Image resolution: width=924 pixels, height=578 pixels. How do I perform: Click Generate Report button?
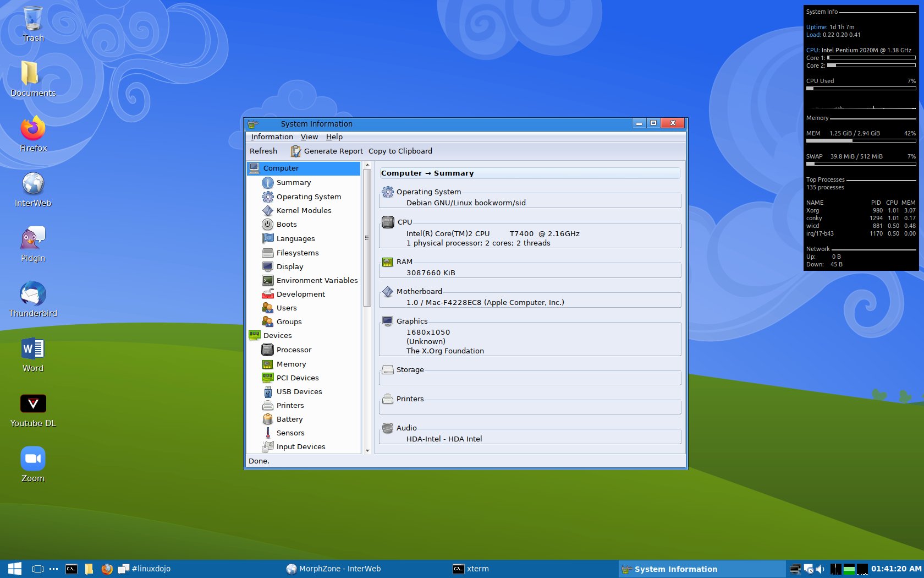327,151
